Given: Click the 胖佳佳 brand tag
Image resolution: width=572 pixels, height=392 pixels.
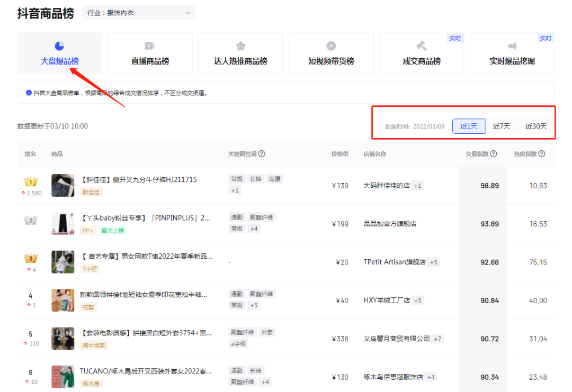Looking at the screenshot, I should click(x=91, y=193).
